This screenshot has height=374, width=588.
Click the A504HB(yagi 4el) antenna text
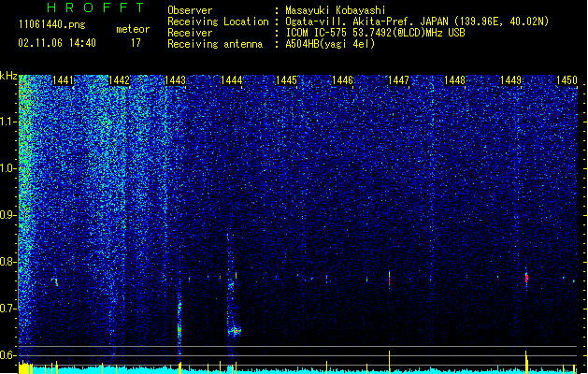point(330,44)
